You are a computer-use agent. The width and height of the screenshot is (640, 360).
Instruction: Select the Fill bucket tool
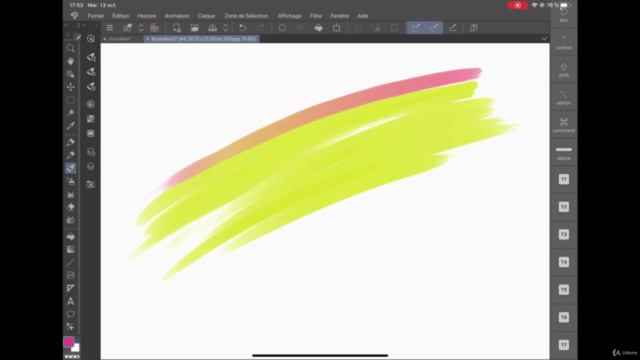pos(70,236)
